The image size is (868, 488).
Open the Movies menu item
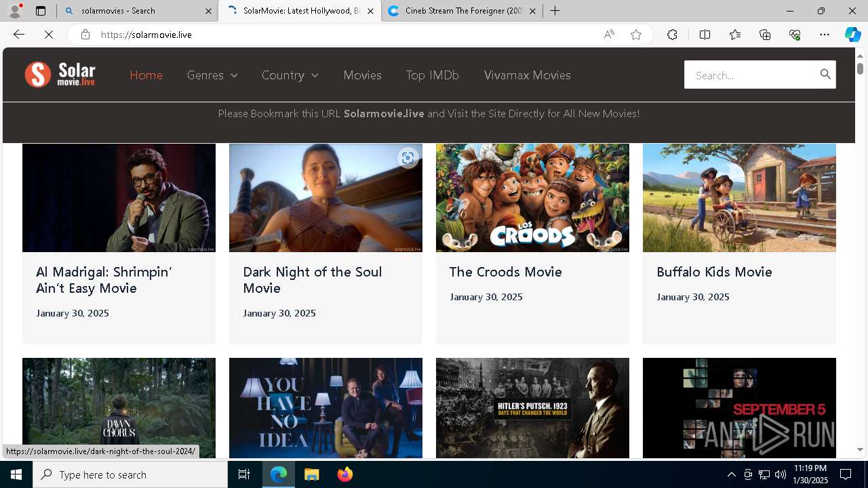click(x=362, y=75)
